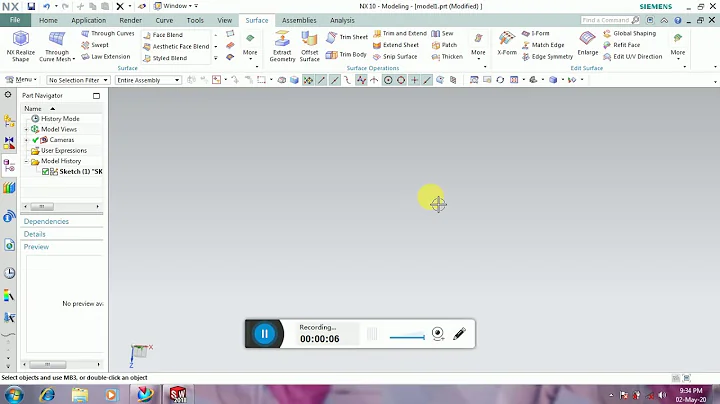The width and height of the screenshot is (720, 404).
Task: Select the Refit Face command
Action: pos(622,45)
